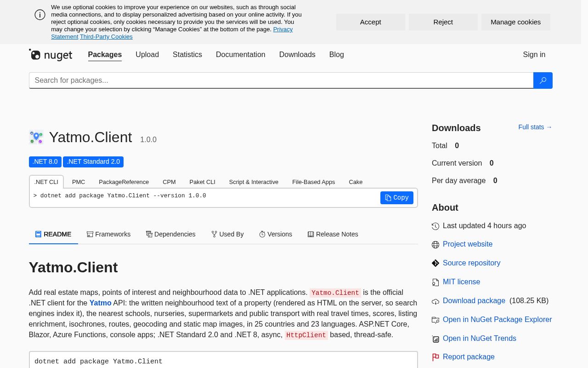Click the globe icon beside Project website
Viewport: 588px width, 368px height.
[x=435, y=245]
